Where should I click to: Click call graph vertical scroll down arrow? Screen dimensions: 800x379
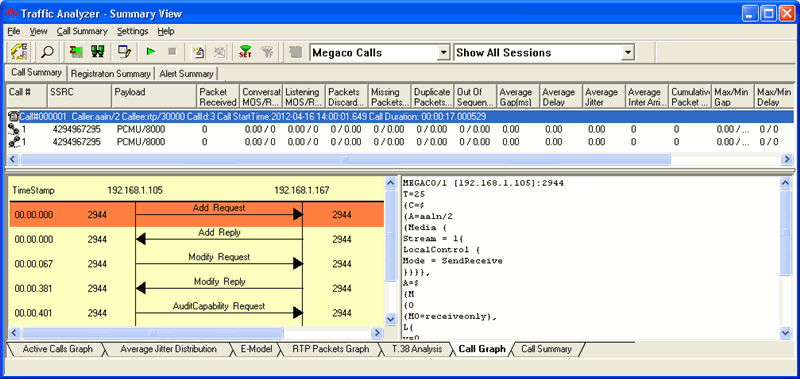[390, 320]
